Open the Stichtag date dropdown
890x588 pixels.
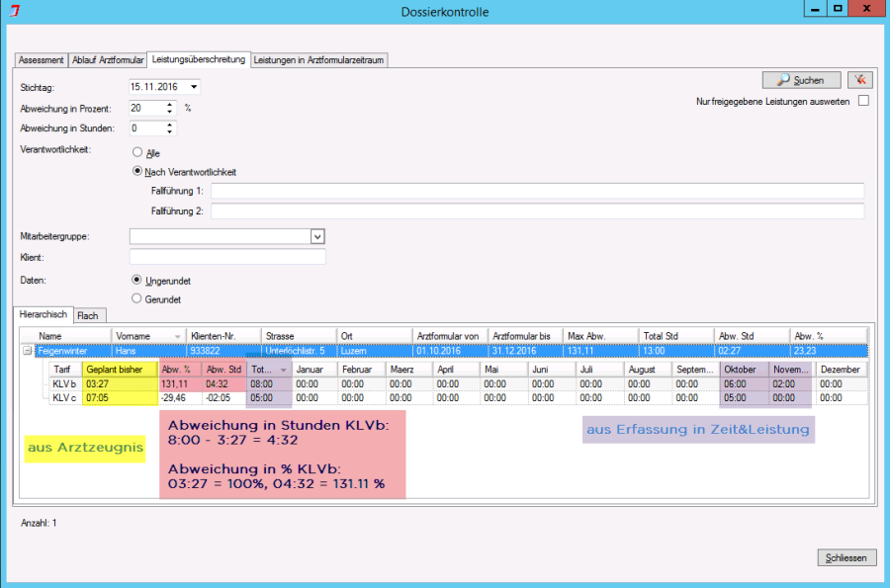(x=194, y=87)
